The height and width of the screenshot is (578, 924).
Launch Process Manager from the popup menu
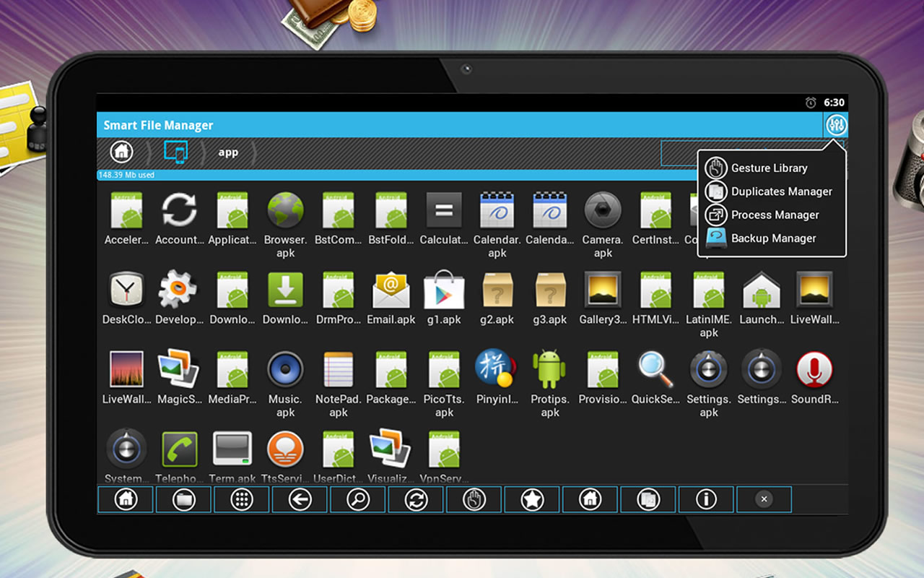coord(762,215)
